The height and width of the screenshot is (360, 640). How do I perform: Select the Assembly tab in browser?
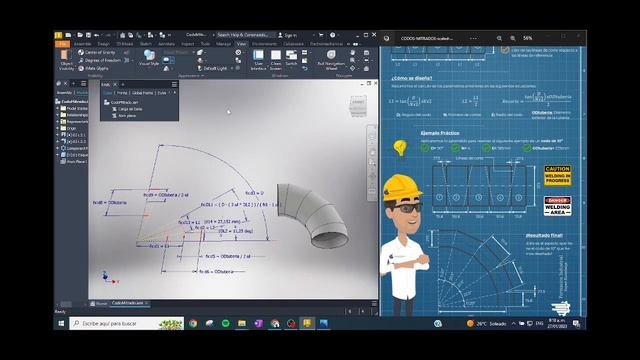pyautogui.click(x=64, y=93)
